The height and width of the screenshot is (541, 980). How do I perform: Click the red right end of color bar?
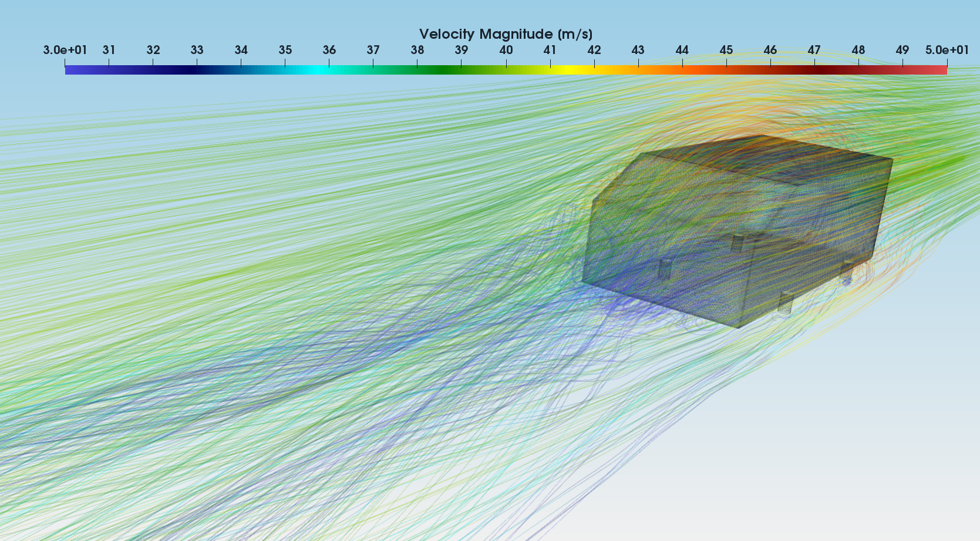(x=941, y=70)
